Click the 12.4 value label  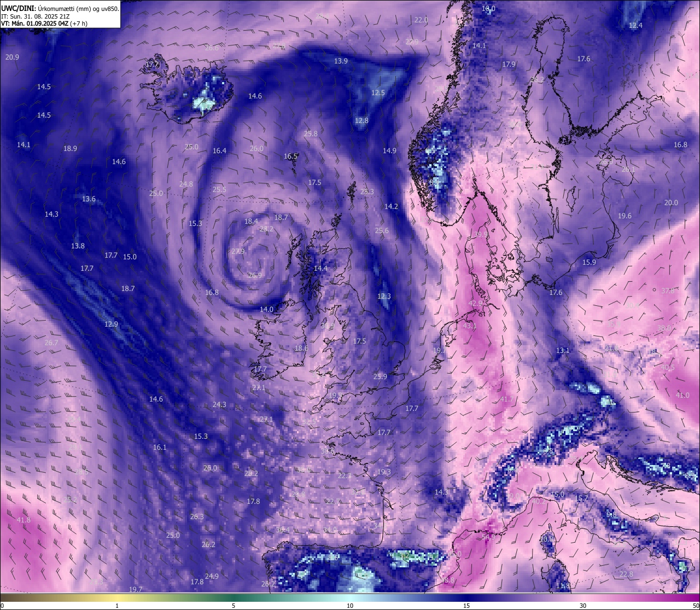(635, 25)
